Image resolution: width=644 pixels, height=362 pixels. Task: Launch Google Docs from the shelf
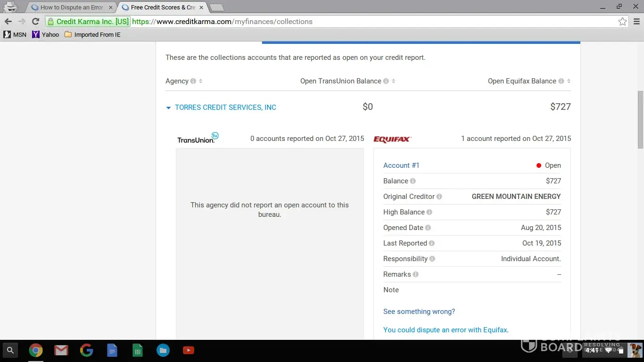coord(112,350)
